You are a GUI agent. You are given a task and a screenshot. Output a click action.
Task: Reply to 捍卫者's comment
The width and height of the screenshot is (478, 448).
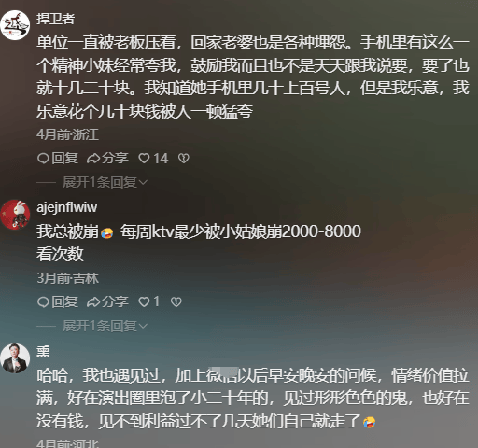[x=57, y=159]
